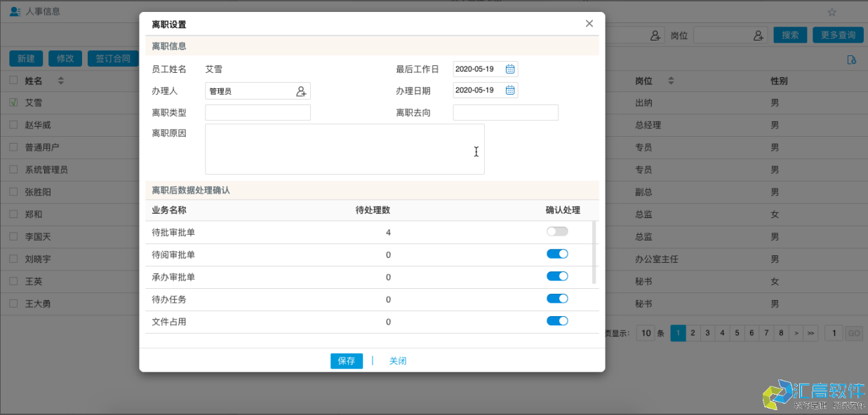
Task: Go to page 5 in the pagination bar
Action: pos(737,333)
